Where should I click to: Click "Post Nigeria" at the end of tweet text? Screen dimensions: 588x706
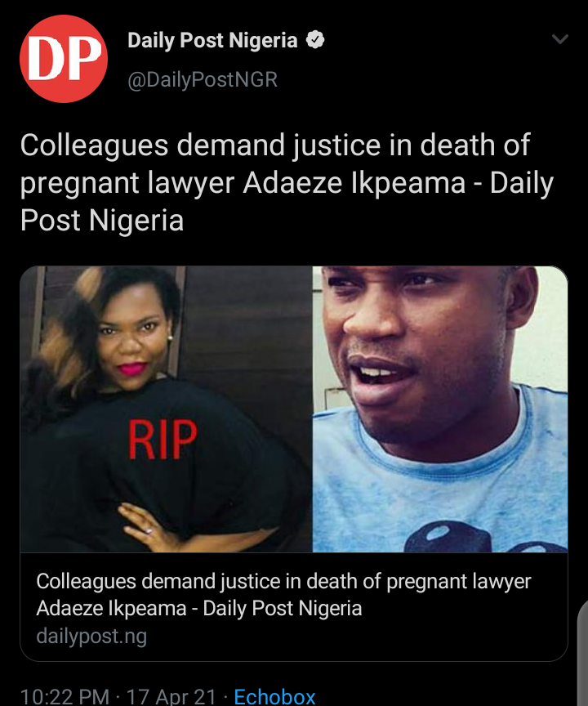coord(102,220)
